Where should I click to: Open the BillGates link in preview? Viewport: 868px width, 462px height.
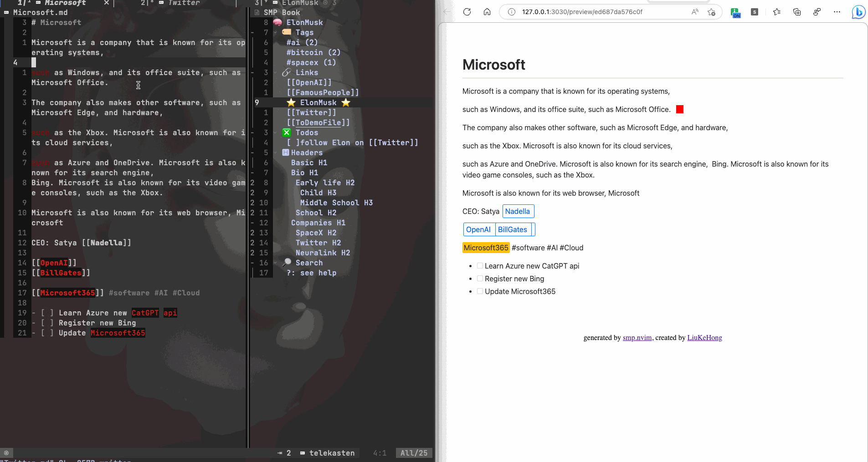click(513, 229)
